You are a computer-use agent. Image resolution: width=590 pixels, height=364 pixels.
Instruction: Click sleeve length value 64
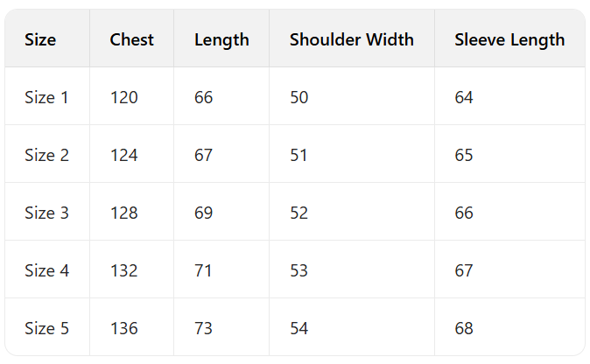[x=464, y=97]
